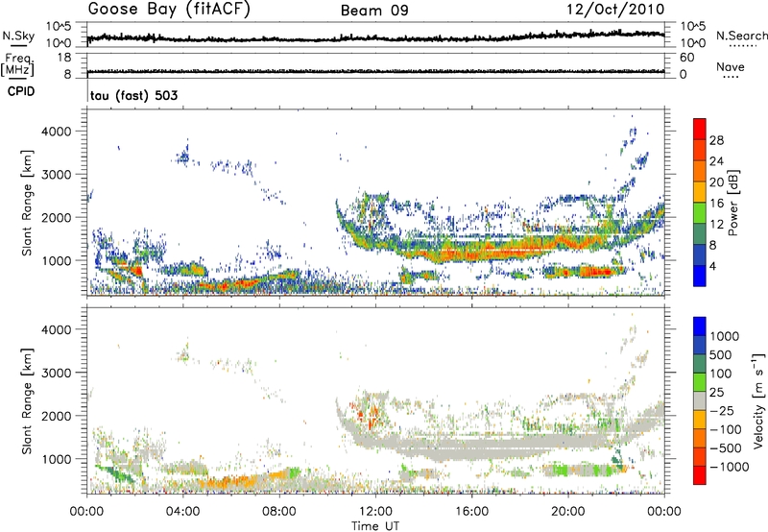Click the 'Power [dB]' color bar label

tap(732, 203)
